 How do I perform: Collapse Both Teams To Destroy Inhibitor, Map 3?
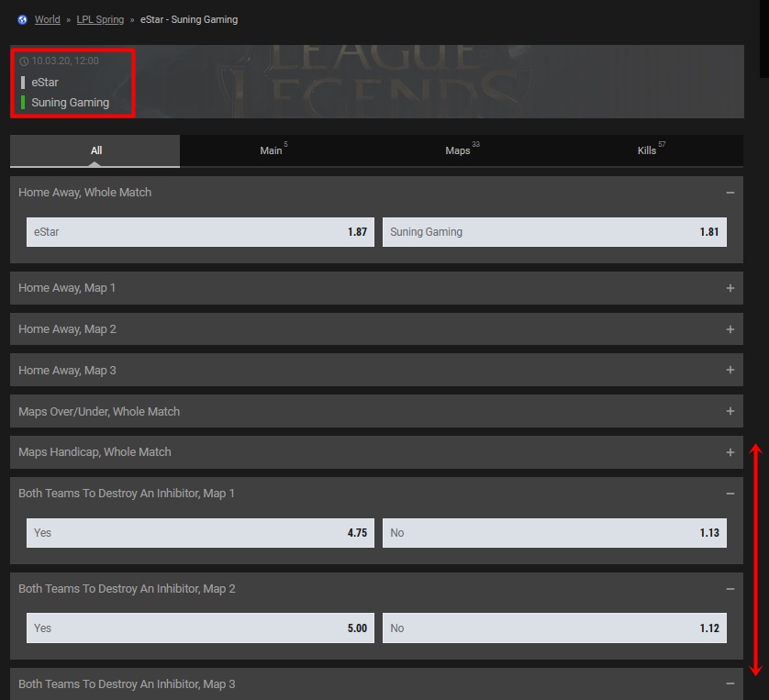coord(730,683)
